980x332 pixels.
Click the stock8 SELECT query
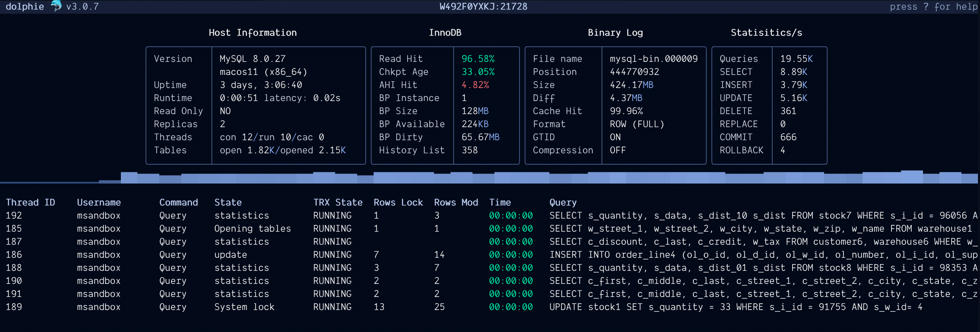click(x=763, y=268)
